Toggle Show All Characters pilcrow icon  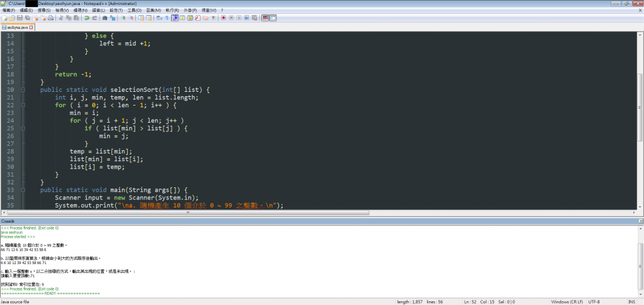[167, 18]
